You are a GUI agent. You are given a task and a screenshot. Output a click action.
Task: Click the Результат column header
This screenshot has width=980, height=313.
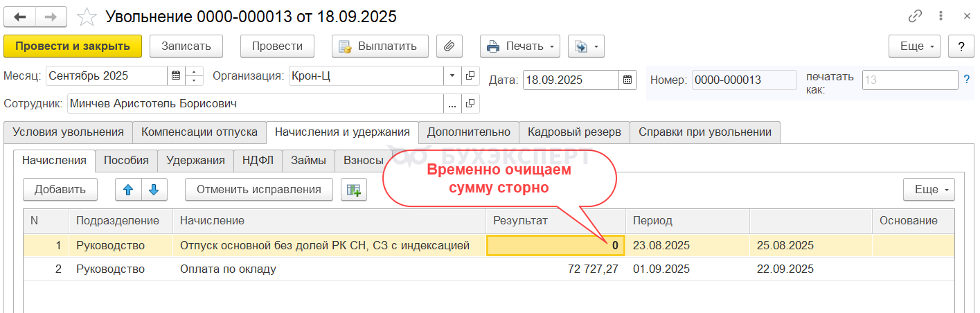click(555, 221)
